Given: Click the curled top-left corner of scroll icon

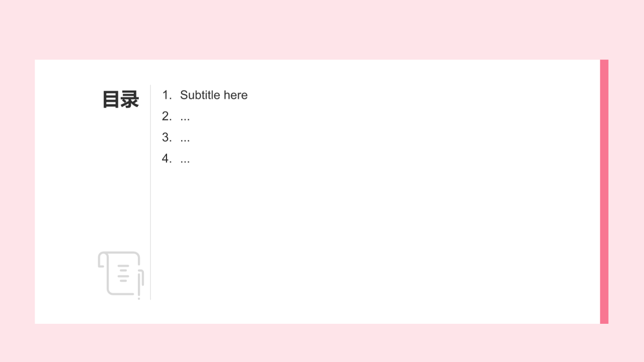Looking at the screenshot, I should [x=102, y=259].
